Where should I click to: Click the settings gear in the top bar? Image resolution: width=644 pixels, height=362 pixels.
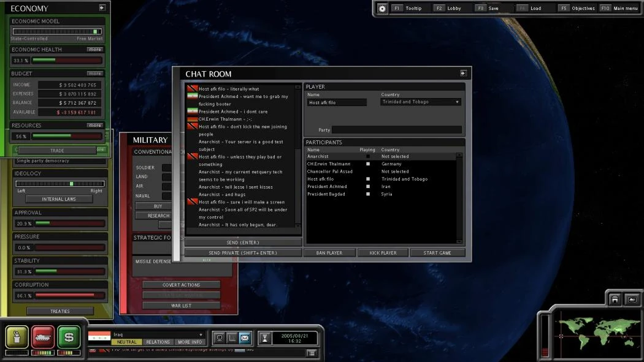[x=382, y=8]
